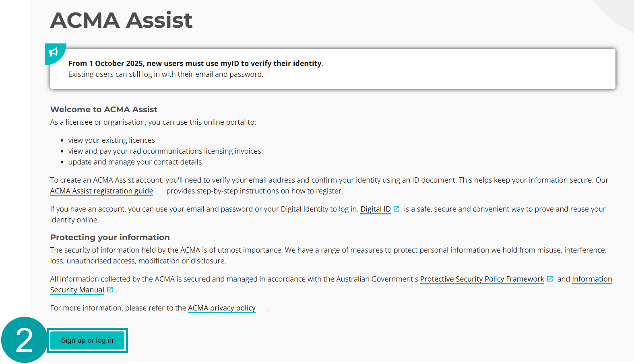634x364 pixels.
Task: Follow the Digital ID link
Action: pyautogui.click(x=376, y=209)
